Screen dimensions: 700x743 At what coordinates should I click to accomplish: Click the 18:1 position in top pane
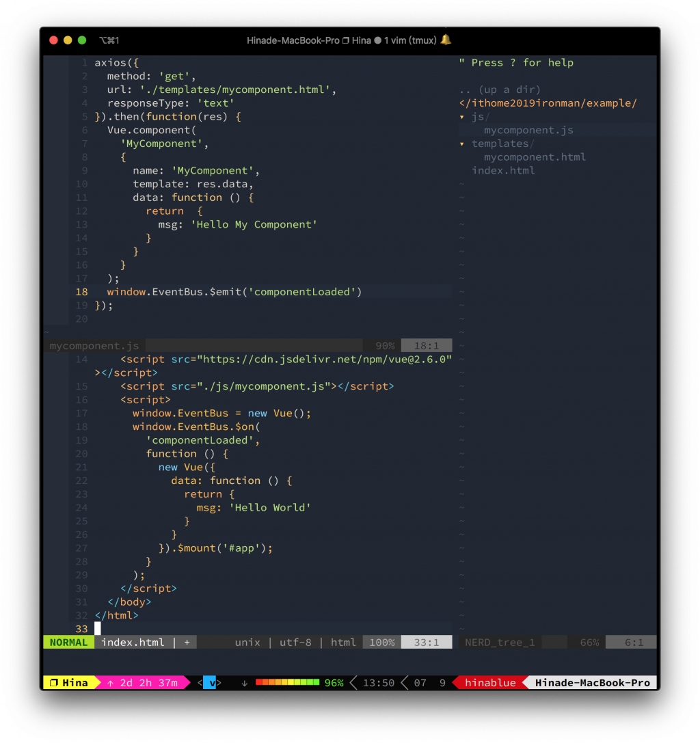point(427,346)
